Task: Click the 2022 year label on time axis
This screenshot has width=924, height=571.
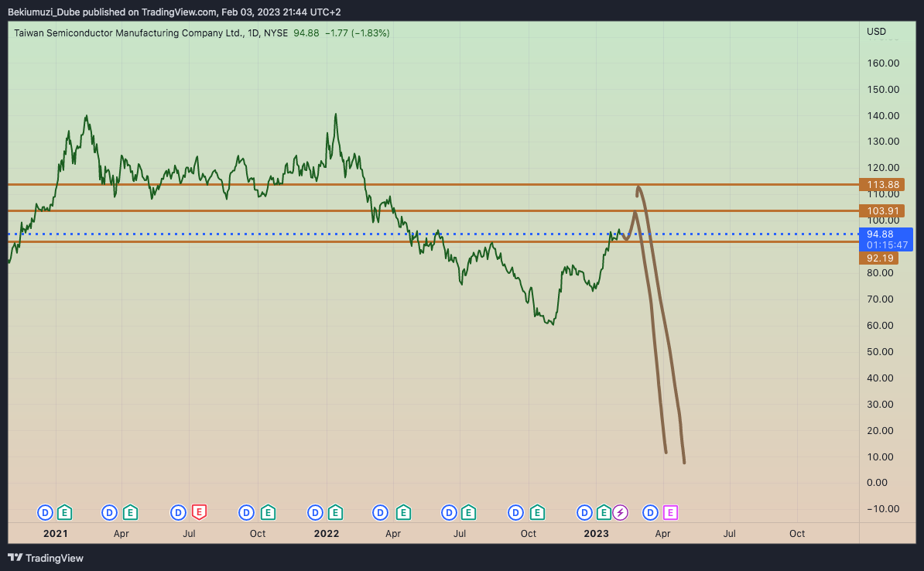Action: tap(327, 533)
